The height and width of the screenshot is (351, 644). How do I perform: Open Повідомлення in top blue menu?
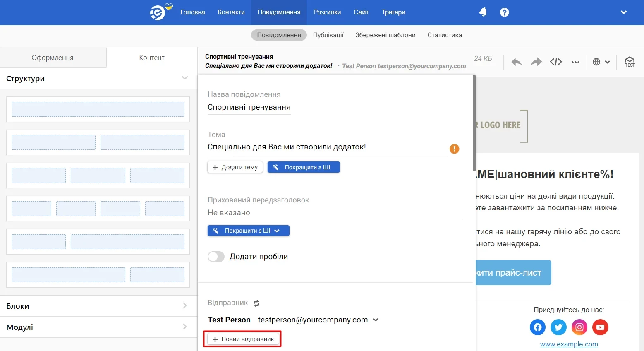coord(279,12)
